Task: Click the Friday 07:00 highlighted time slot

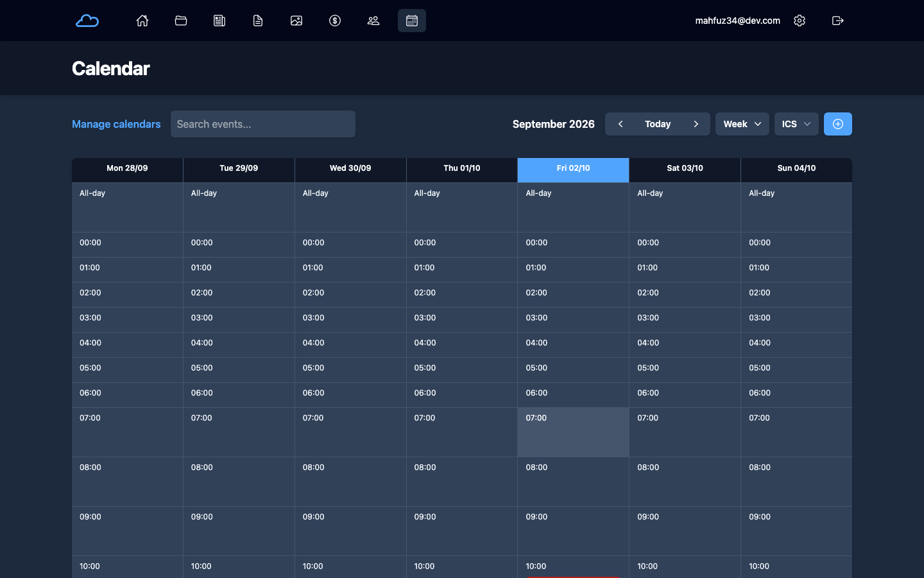Action: coord(574,432)
